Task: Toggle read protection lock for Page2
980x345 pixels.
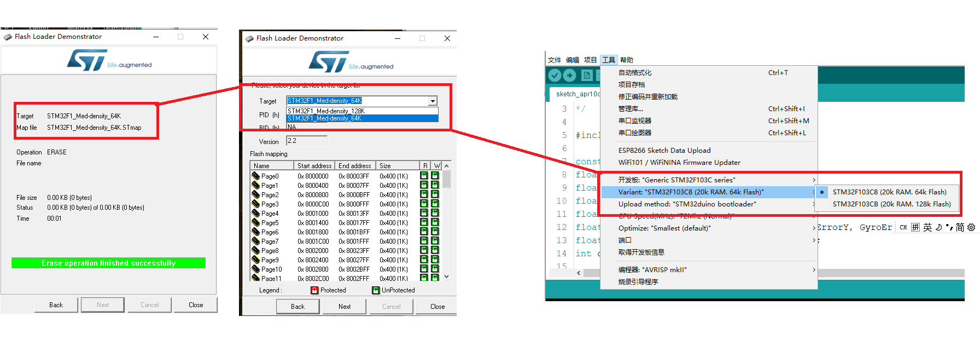Action: 424,194
